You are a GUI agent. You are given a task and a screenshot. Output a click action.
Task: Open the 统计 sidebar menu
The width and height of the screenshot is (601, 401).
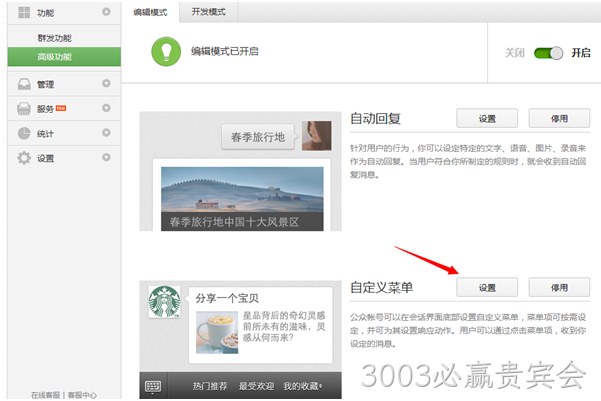pyautogui.click(x=64, y=133)
